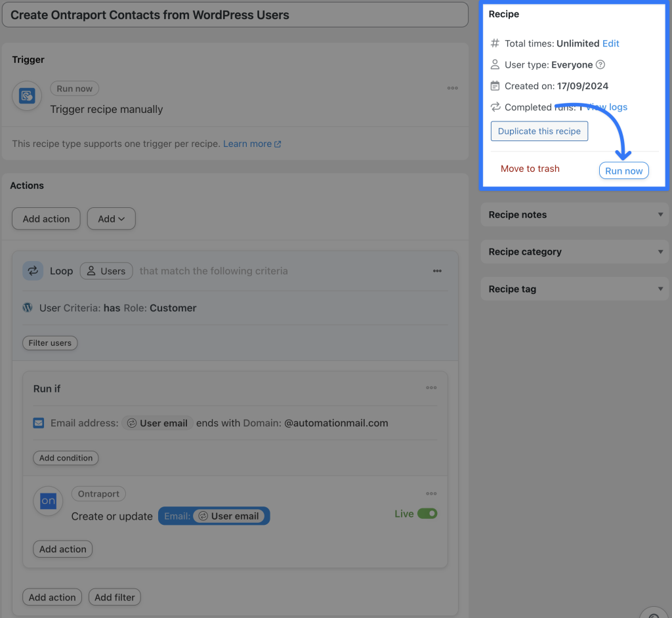672x618 pixels.
Task: Click Duplicate this recipe
Action: pyautogui.click(x=539, y=131)
